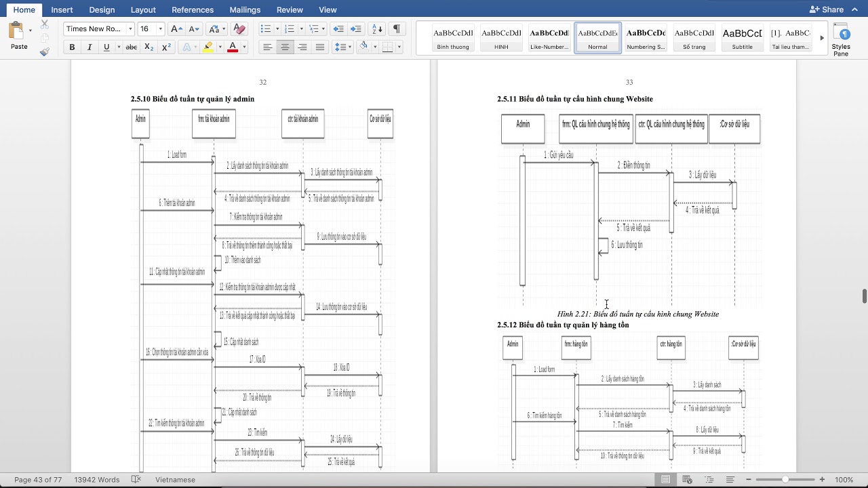Viewport: 868px width, 488px height.
Task: Toggle center alignment
Action: click(285, 47)
